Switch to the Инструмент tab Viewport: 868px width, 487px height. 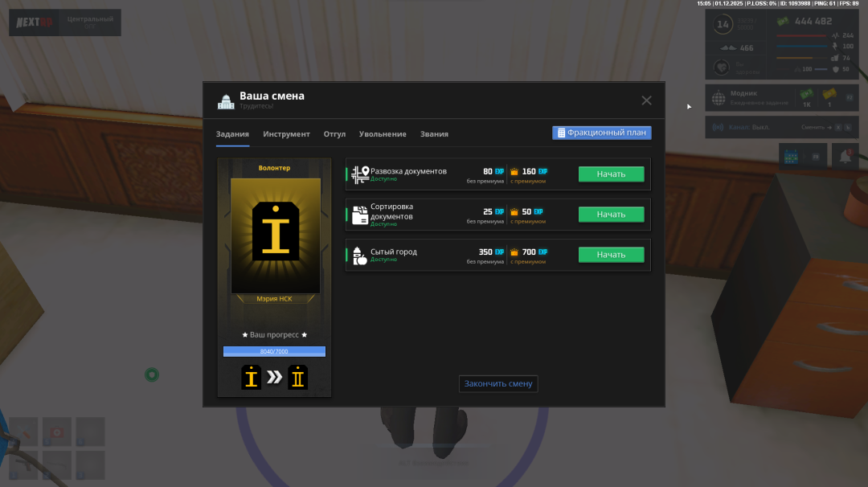point(286,134)
